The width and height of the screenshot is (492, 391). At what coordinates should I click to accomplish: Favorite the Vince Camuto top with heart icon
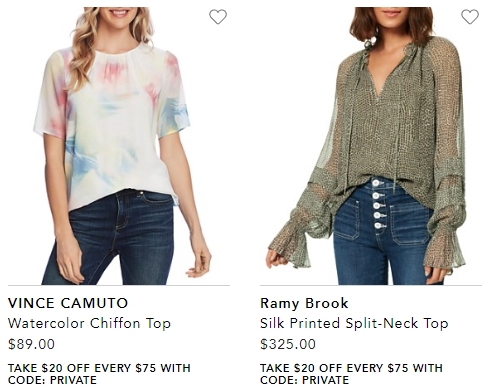point(218,17)
